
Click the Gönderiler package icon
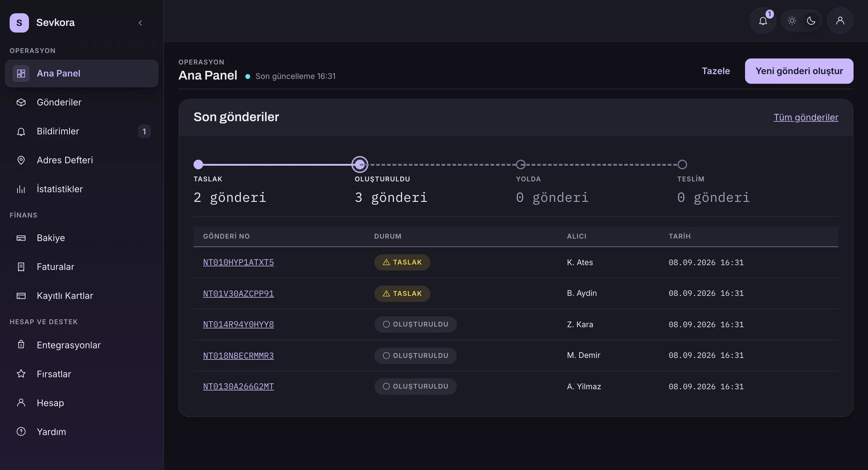21,102
